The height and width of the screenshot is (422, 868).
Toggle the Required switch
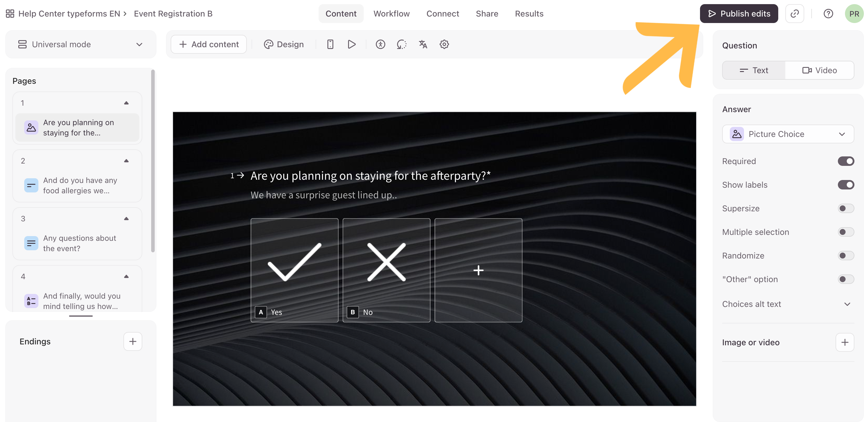(x=846, y=161)
